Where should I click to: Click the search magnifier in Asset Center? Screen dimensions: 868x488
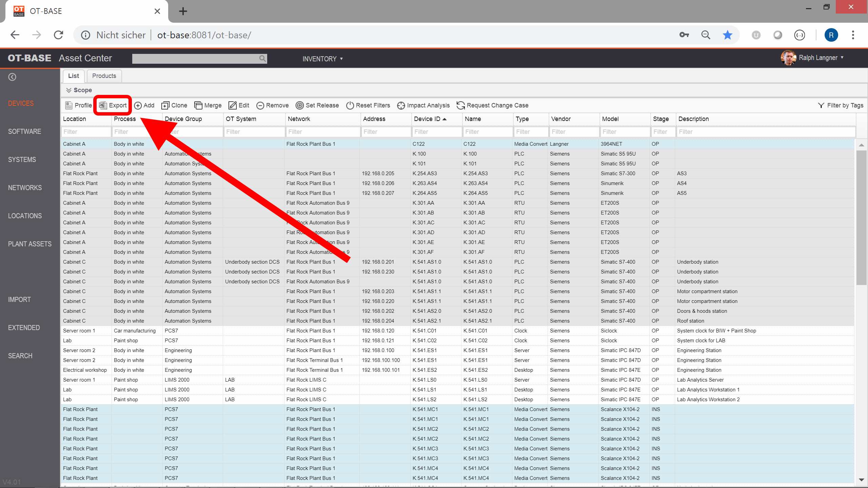coord(262,58)
